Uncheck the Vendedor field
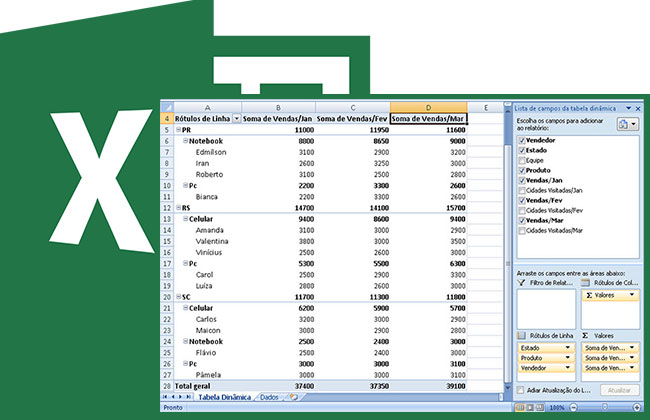 coord(522,141)
